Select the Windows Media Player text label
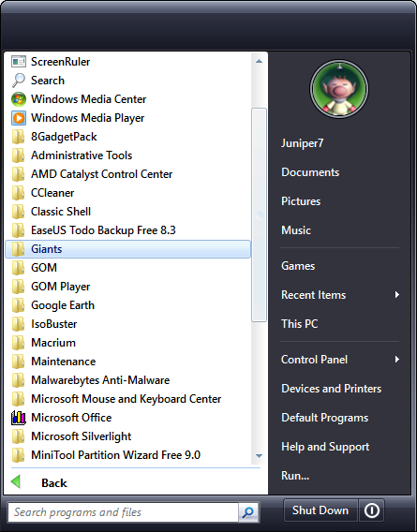The image size is (417, 532). click(x=87, y=118)
